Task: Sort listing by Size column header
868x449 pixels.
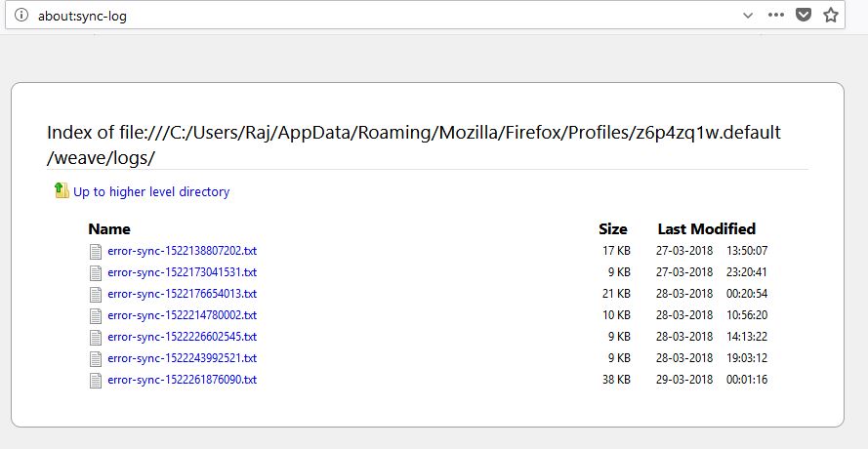Action: tap(612, 229)
